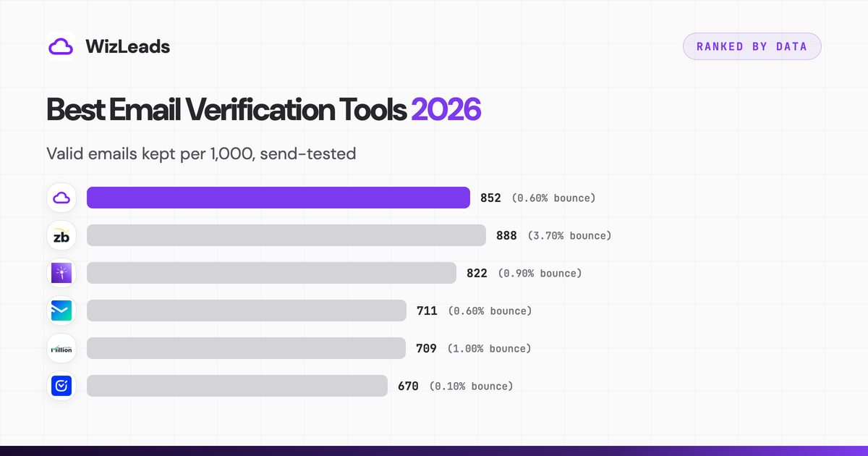Click the value 711
This screenshot has width=868, height=456.
[x=427, y=311]
